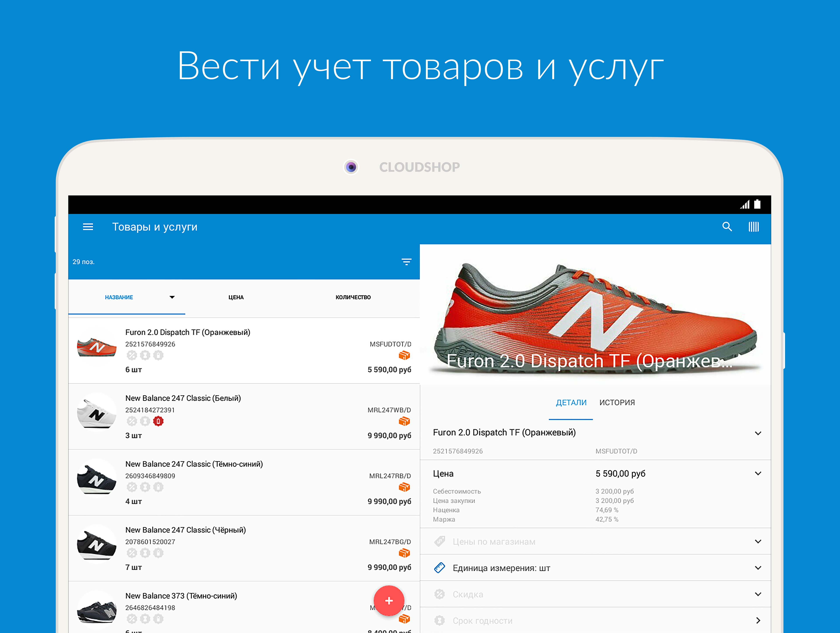
Task: Click orange box icon for New Balance 247 Белый
Action: tap(404, 421)
